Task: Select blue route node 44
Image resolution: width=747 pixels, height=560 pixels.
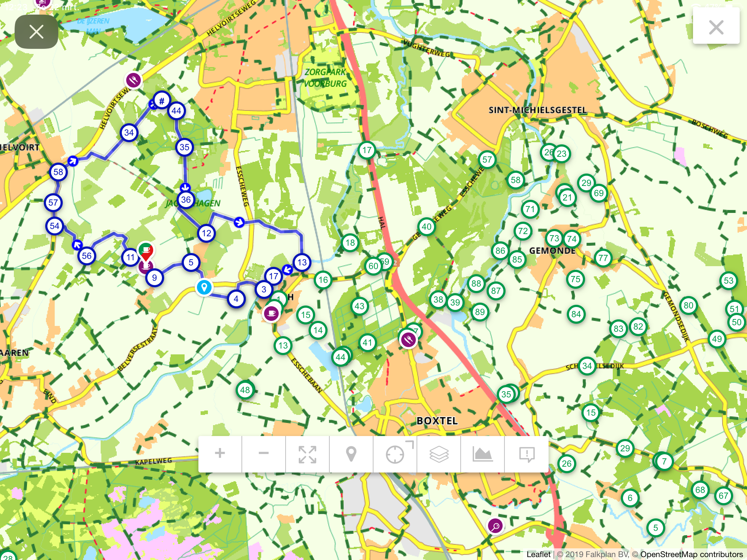Action: coord(177,111)
